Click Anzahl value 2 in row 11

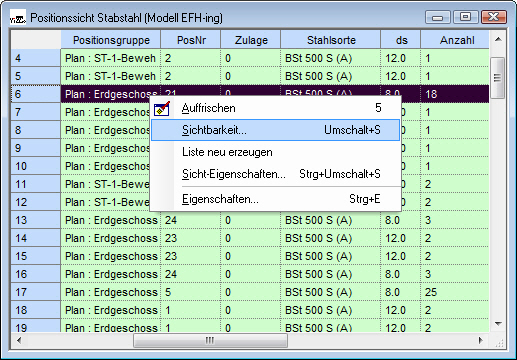click(455, 184)
